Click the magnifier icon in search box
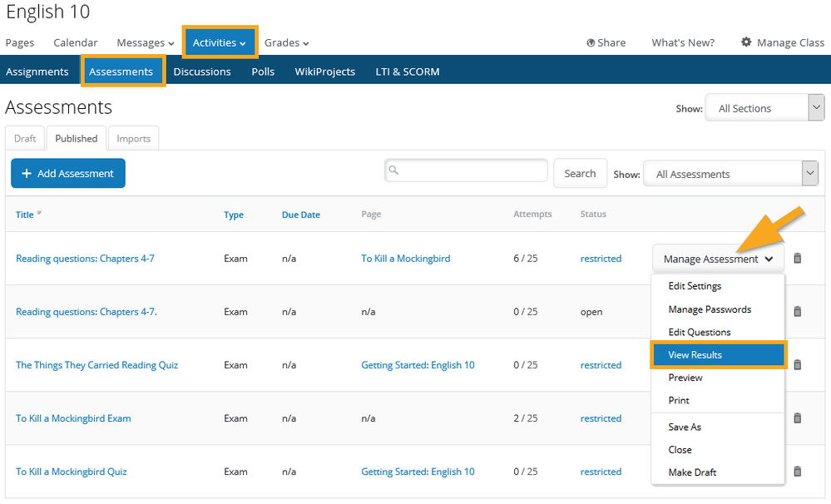 (393, 170)
